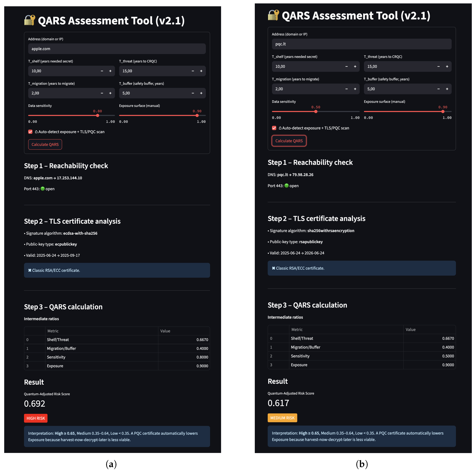This screenshot has width=476, height=473.
Task: Click the HIGH RISK badge
Action: point(36,418)
